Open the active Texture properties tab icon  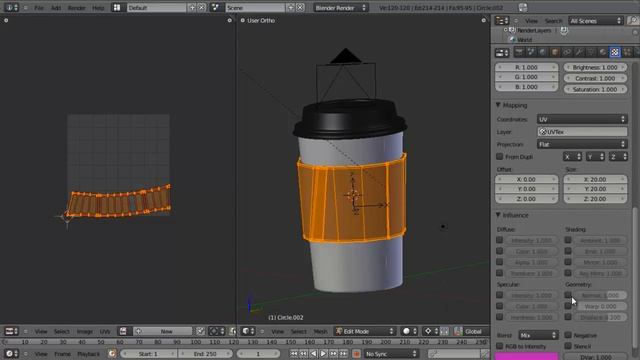[615, 52]
